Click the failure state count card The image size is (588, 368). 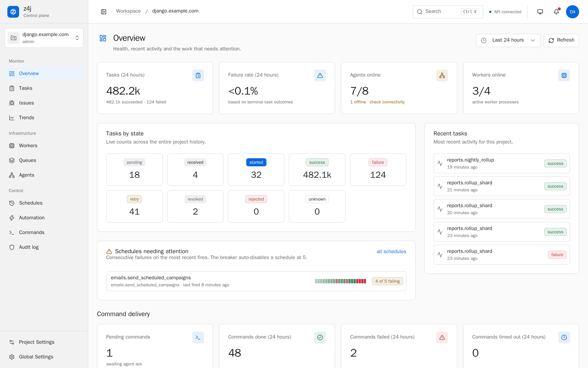[378, 170]
